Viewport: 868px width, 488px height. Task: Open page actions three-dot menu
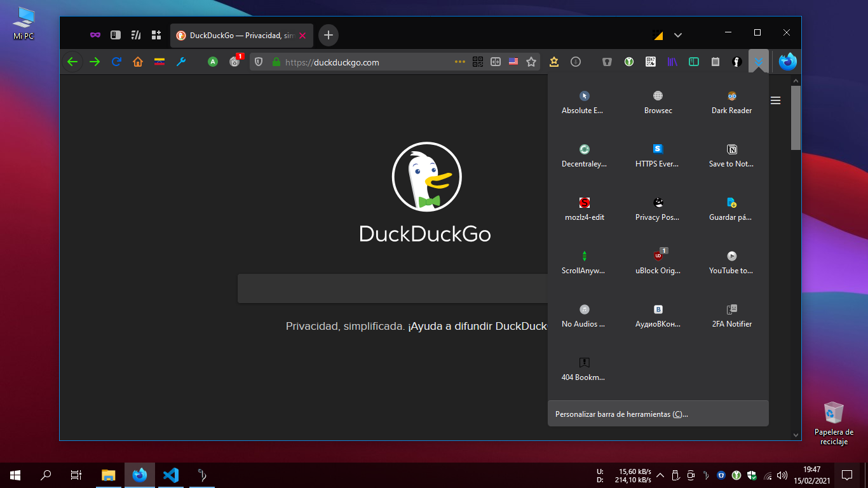pyautogui.click(x=460, y=62)
